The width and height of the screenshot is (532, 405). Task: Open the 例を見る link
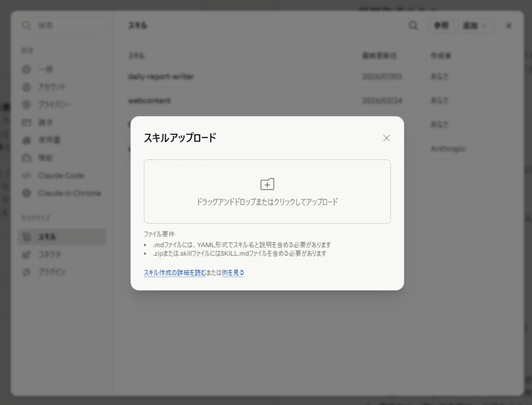tap(233, 273)
